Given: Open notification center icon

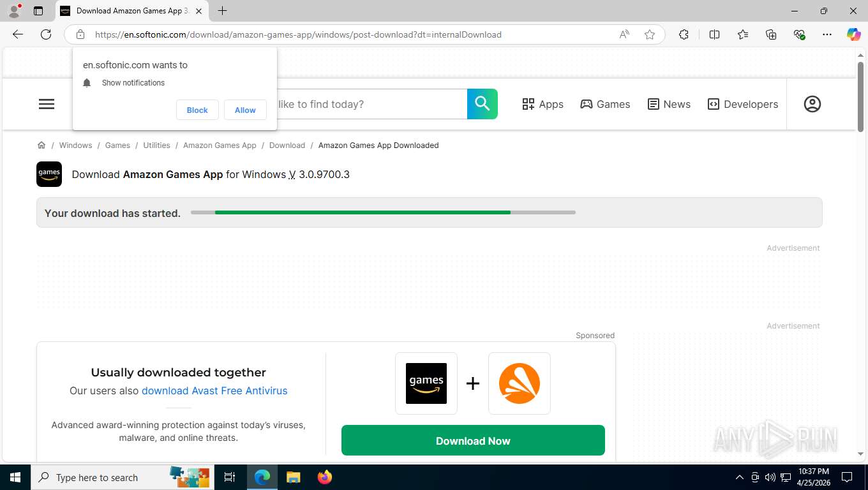Looking at the screenshot, I should click(x=847, y=477).
